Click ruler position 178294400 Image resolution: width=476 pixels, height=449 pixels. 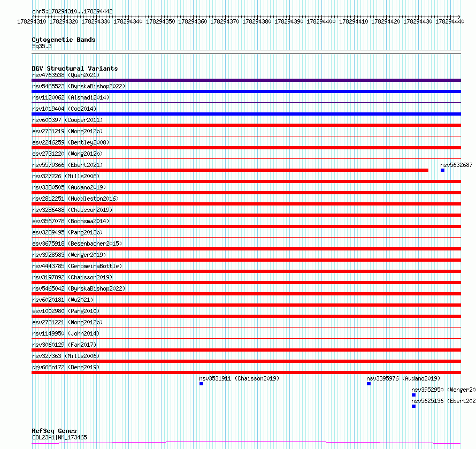(x=321, y=21)
